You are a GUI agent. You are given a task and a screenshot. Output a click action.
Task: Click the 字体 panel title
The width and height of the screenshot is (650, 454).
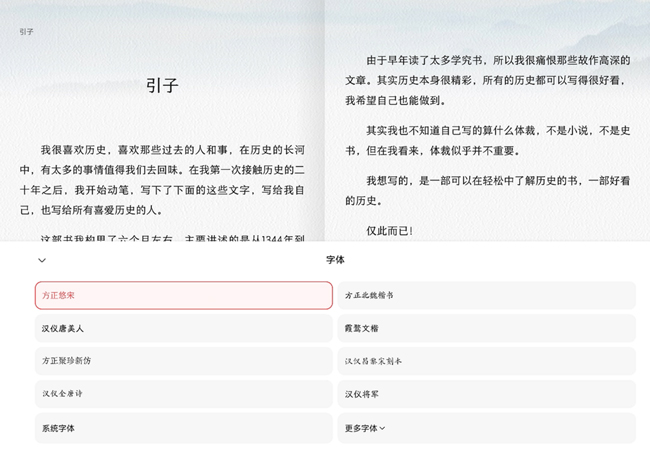click(x=335, y=260)
